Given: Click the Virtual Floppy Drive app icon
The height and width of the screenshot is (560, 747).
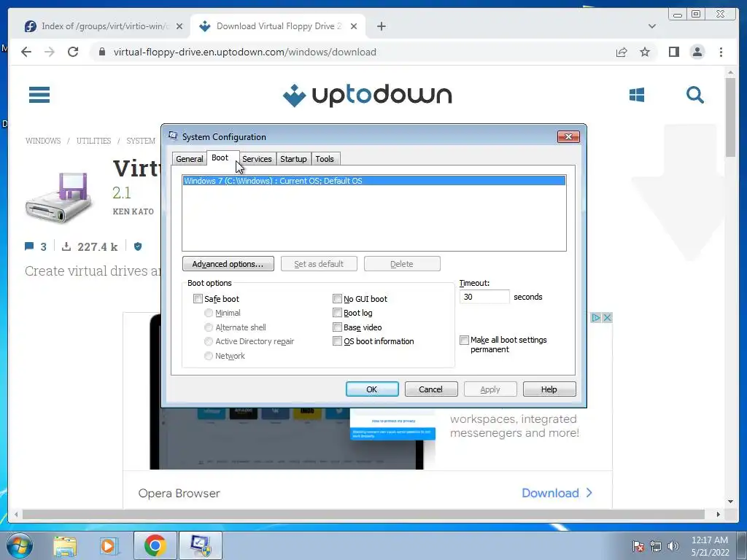Looking at the screenshot, I should pyautogui.click(x=58, y=198).
